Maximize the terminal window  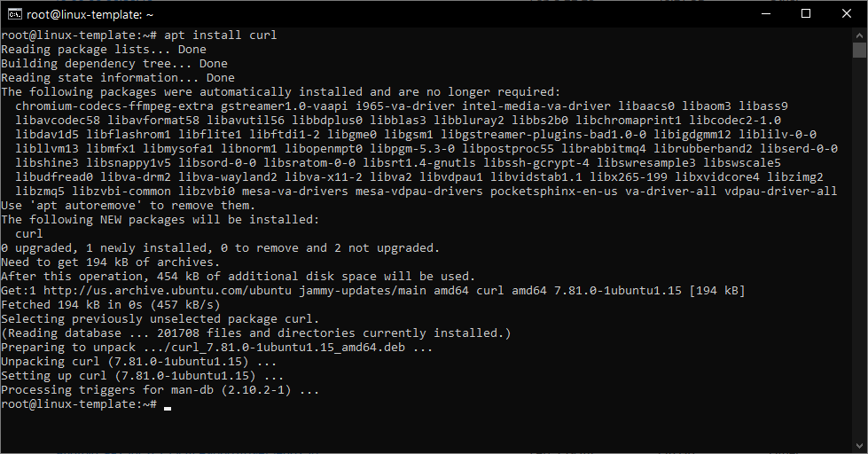(x=806, y=13)
